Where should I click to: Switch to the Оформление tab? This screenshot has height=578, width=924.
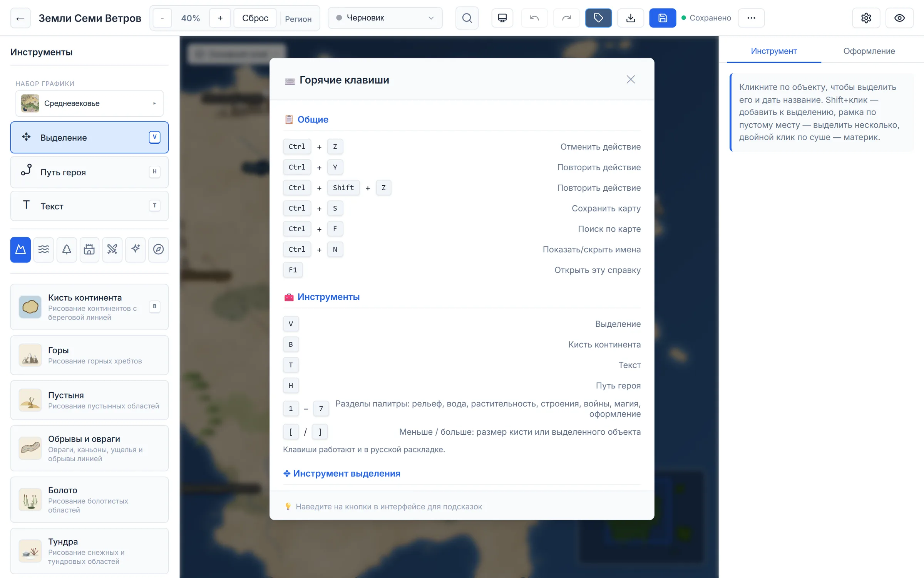point(869,51)
